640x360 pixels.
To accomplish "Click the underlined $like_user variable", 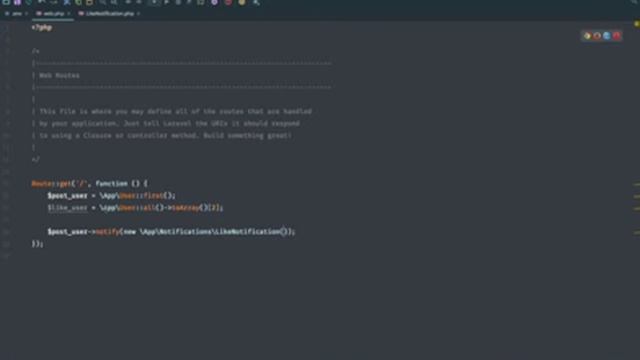I will (67, 208).
